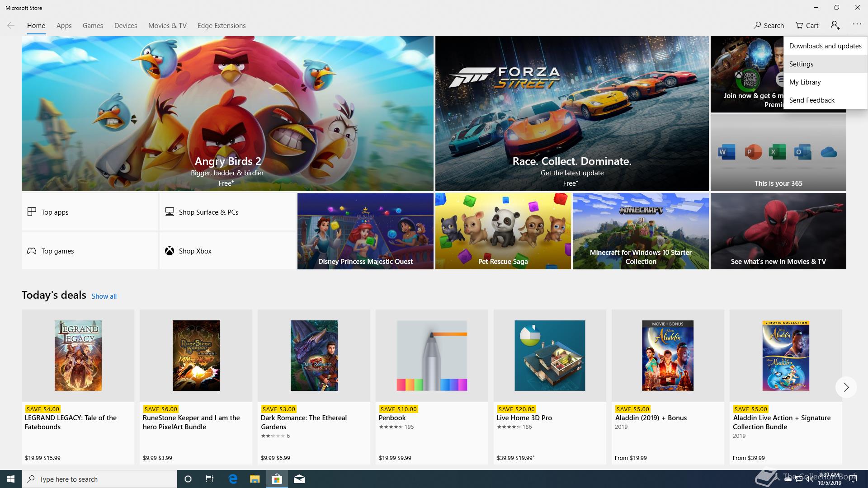The width and height of the screenshot is (868, 488).
Task: Switch to the Home tab
Action: (36, 26)
